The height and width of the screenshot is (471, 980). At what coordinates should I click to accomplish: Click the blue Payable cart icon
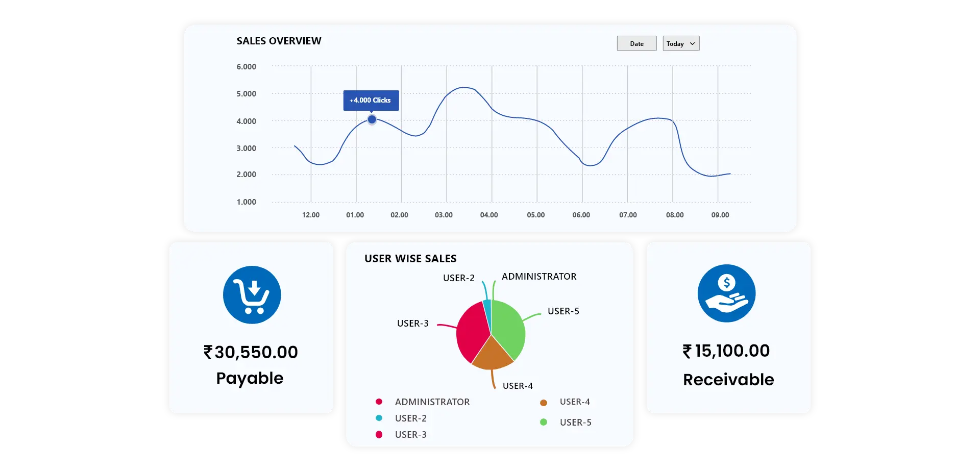point(252,295)
